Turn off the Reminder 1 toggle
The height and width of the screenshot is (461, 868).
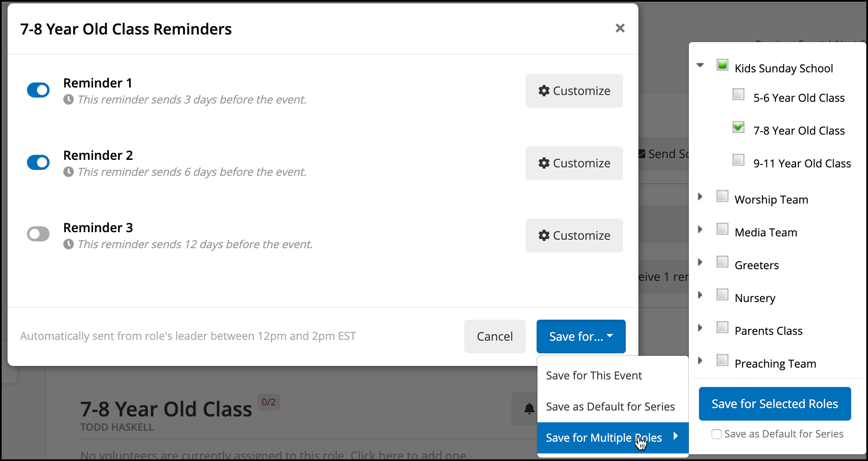coord(38,90)
